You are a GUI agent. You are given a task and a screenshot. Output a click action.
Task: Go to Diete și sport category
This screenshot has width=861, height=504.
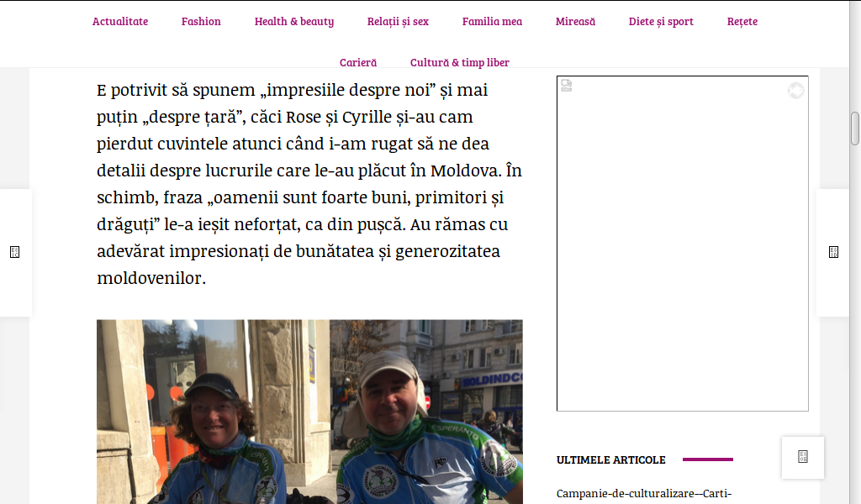click(661, 21)
